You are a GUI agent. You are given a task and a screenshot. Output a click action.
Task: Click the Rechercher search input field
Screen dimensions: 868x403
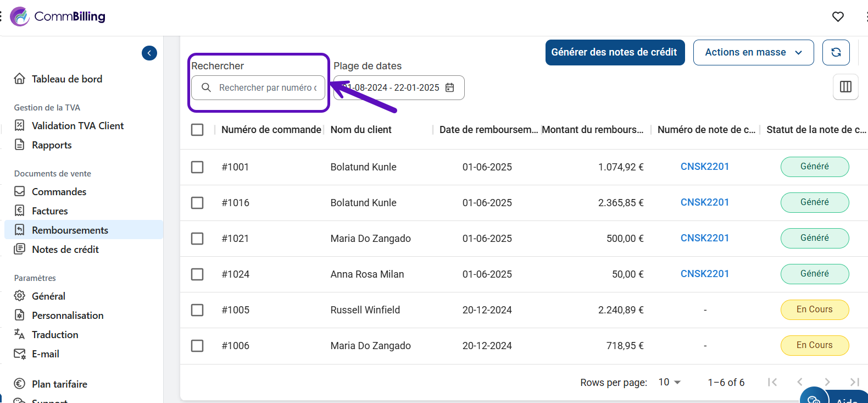coord(267,87)
